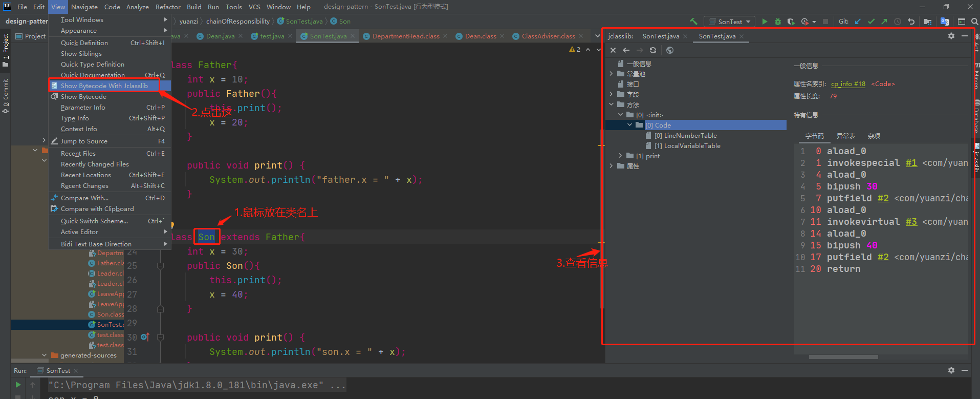Image resolution: width=980 pixels, height=399 pixels.
Task: Follow #1 link on invokespecial line
Action: [x=911, y=163]
